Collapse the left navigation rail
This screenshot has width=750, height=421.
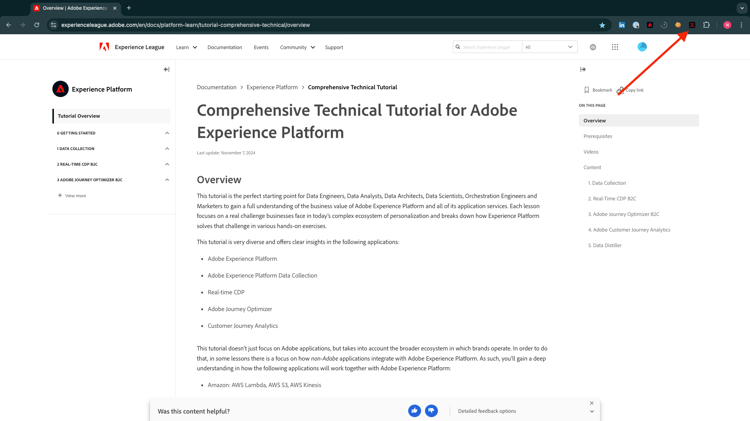tap(166, 69)
